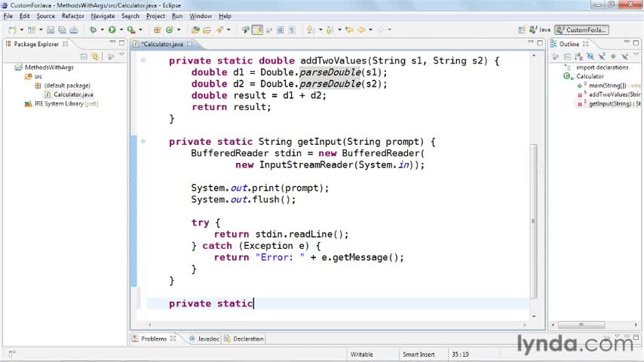Open the dropdown next to New icon
The image size is (644, 362).
22,30
